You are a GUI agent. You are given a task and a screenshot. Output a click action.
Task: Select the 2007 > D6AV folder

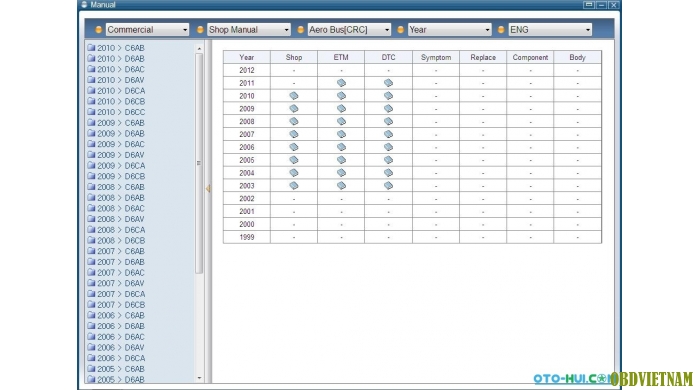pyautogui.click(x=116, y=283)
